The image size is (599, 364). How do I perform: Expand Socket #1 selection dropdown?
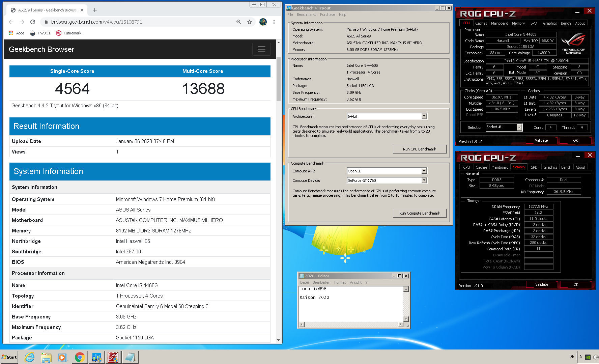(519, 127)
